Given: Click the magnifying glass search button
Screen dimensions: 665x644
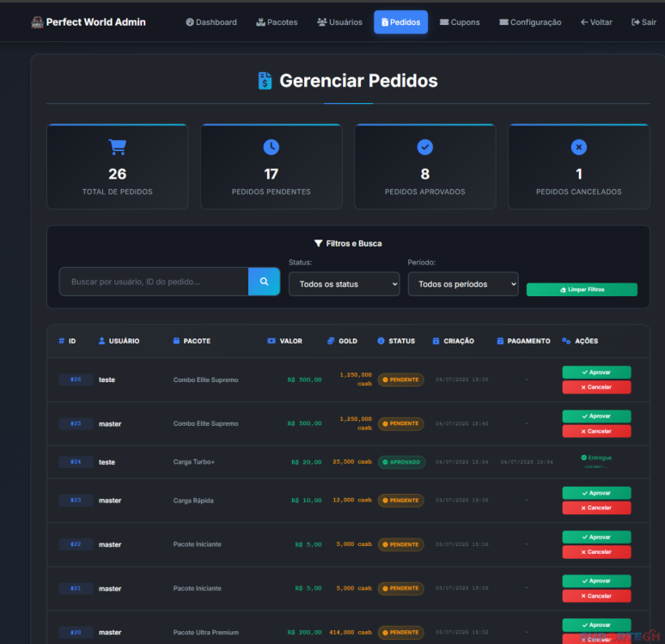Looking at the screenshot, I should (x=264, y=282).
